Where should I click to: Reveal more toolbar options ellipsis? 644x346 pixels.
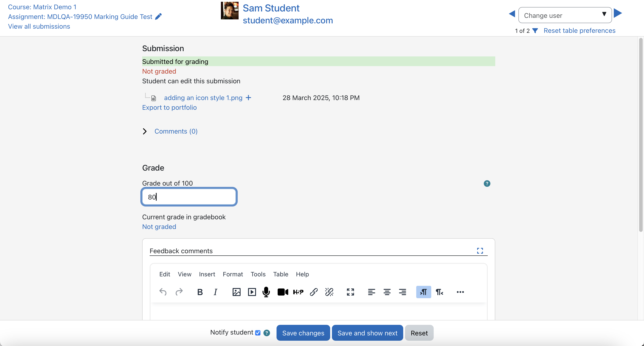click(x=460, y=292)
